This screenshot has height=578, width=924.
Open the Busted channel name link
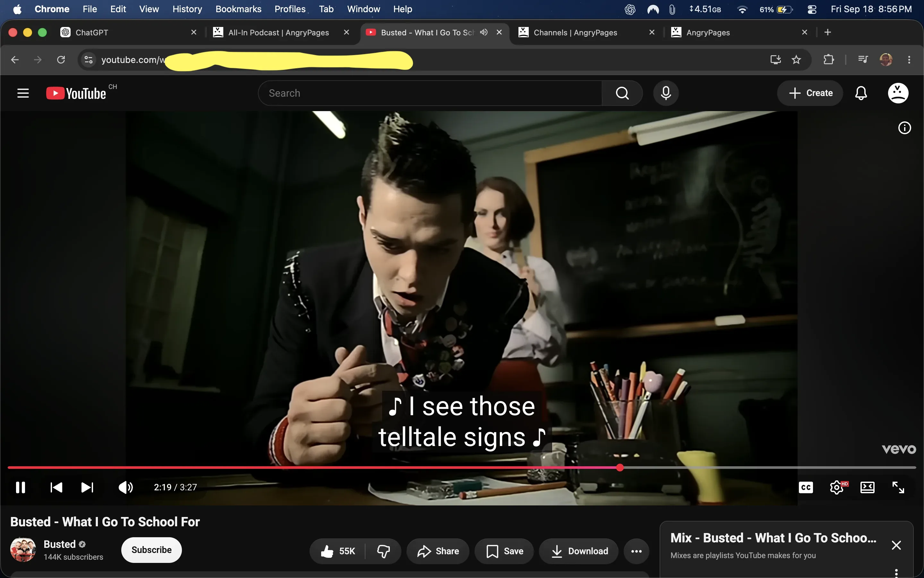coord(60,544)
